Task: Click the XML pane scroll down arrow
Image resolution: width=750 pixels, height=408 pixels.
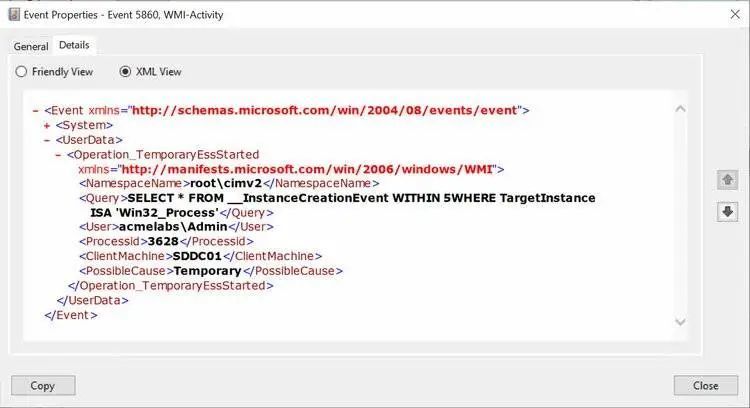Action: coord(680,322)
